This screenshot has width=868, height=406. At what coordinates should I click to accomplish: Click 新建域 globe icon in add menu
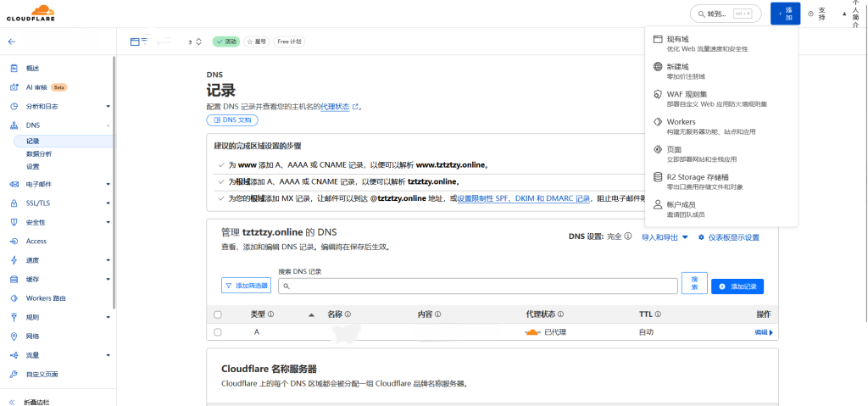658,66
